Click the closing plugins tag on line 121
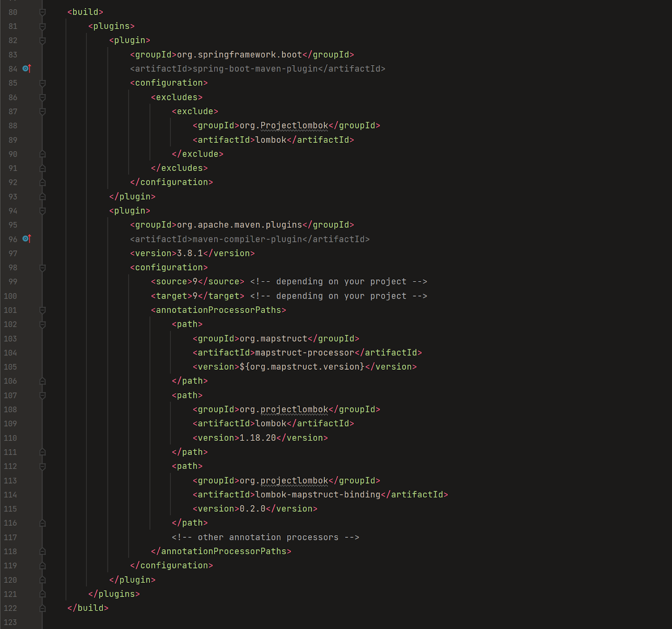The width and height of the screenshot is (672, 629). click(x=114, y=594)
